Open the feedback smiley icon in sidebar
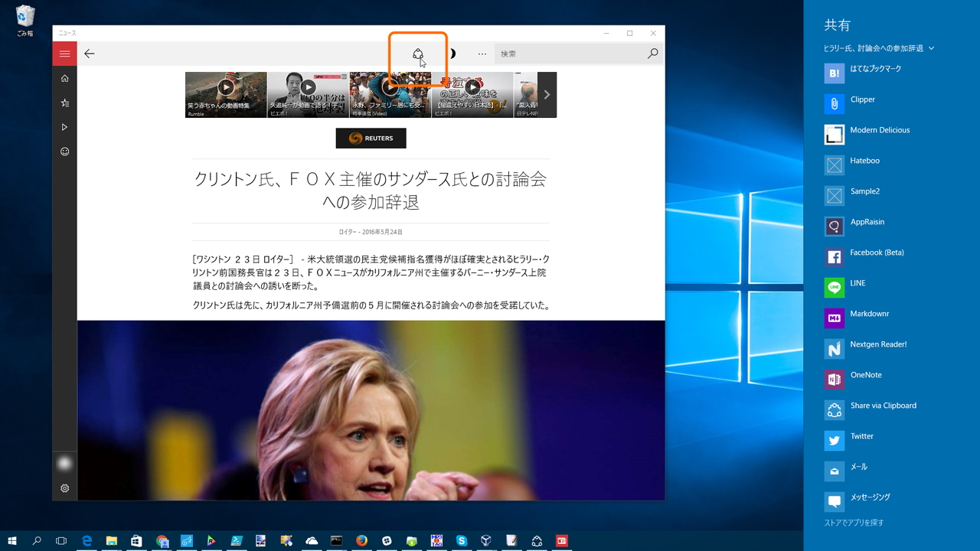 coord(64,152)
